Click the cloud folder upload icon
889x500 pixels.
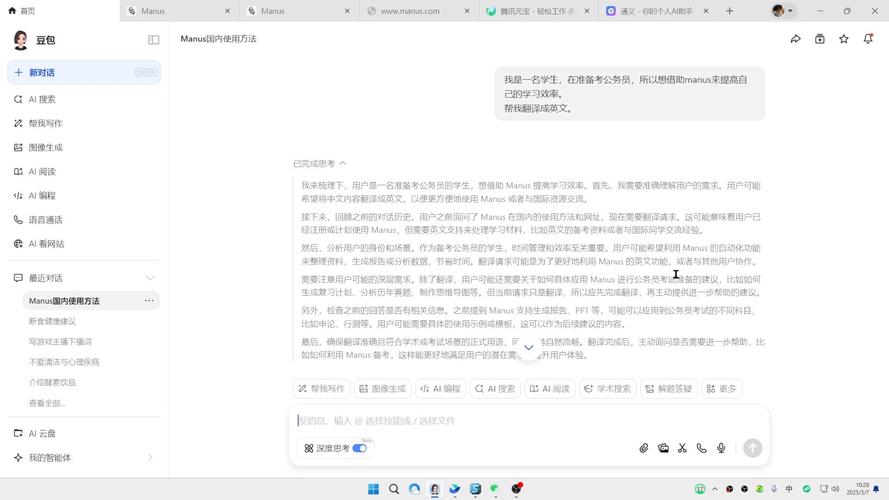point(663,448)
